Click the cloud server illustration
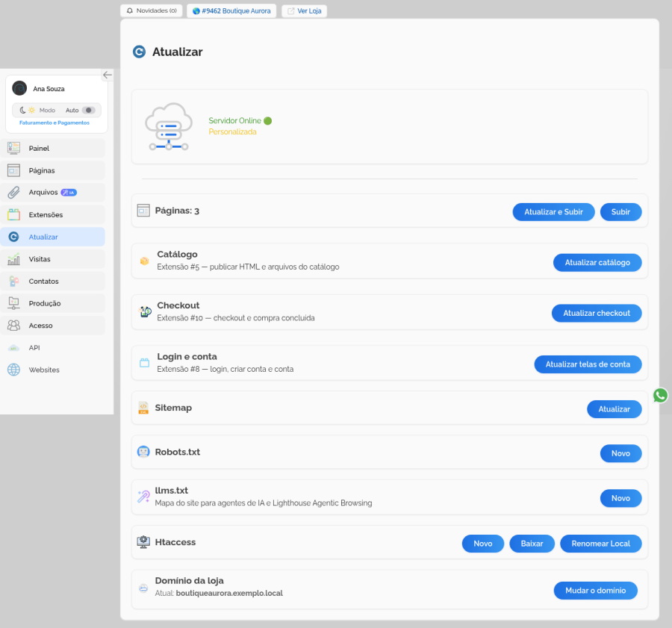 click(169, 126)
